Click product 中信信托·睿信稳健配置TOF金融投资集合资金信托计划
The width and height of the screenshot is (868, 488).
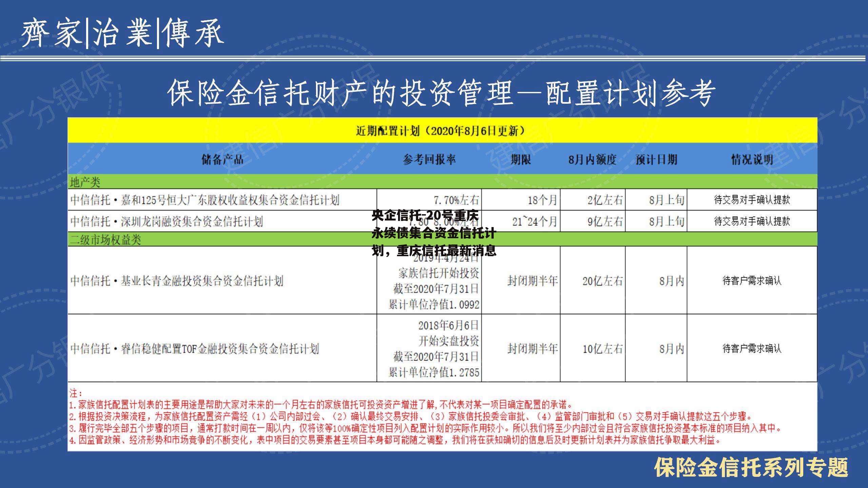(x=195, y=348)
